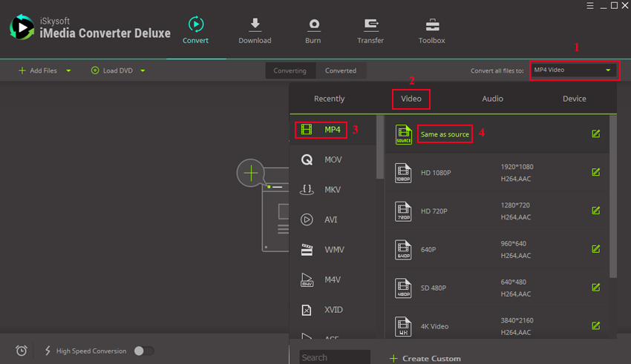This screenshot has width=631, height=364.
Task: Click the Add Files button
Action: (x=38, y=70)
